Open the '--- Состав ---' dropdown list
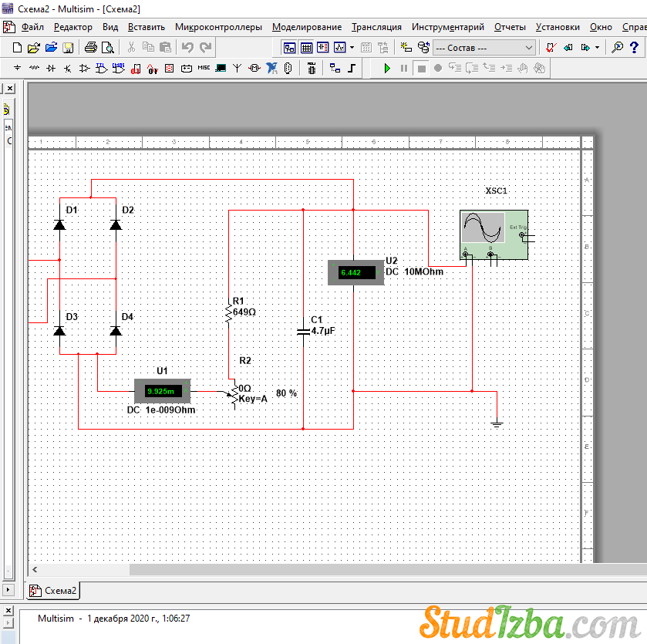The width and height of the screenshot is (647, 644). click(484, 48)
